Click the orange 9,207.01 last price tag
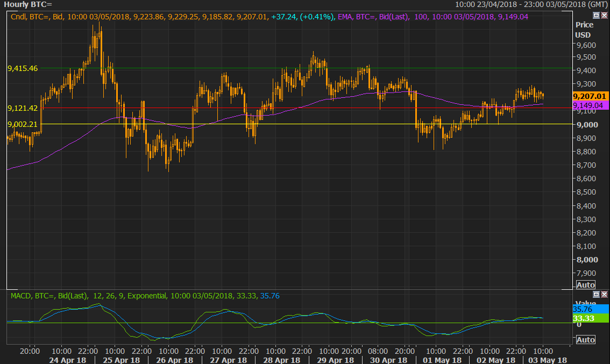This screenshot has width=610, height=364. [590, 96]
